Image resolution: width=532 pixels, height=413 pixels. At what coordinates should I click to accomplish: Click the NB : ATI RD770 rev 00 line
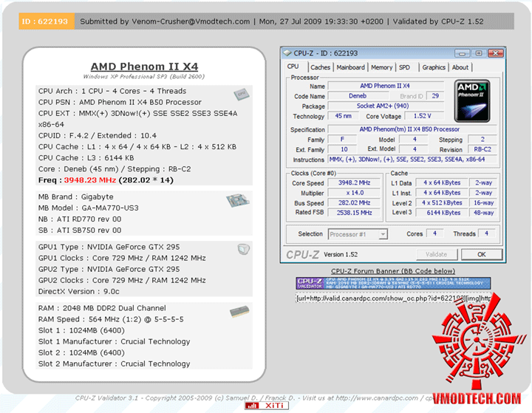click(80, 219)
